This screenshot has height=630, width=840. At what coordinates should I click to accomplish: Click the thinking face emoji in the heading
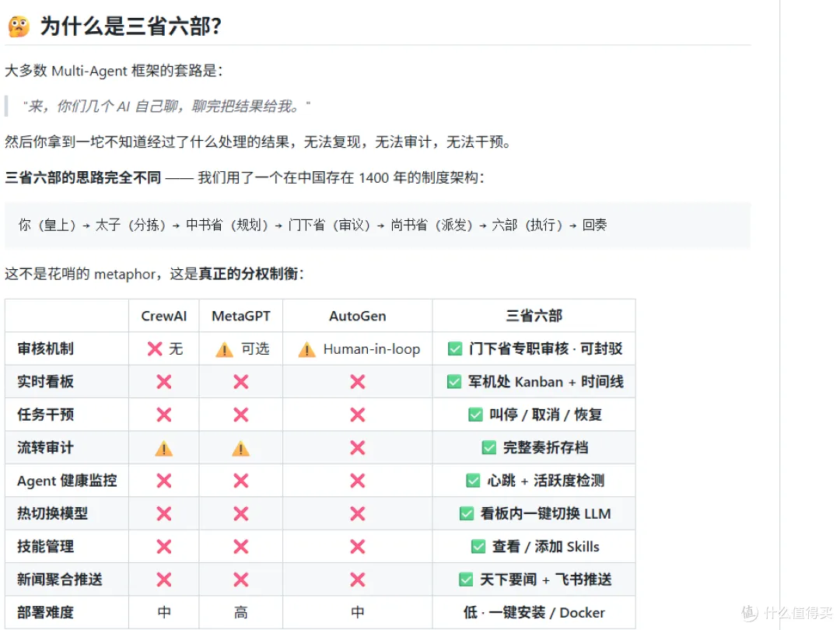[x=19, y=26]
